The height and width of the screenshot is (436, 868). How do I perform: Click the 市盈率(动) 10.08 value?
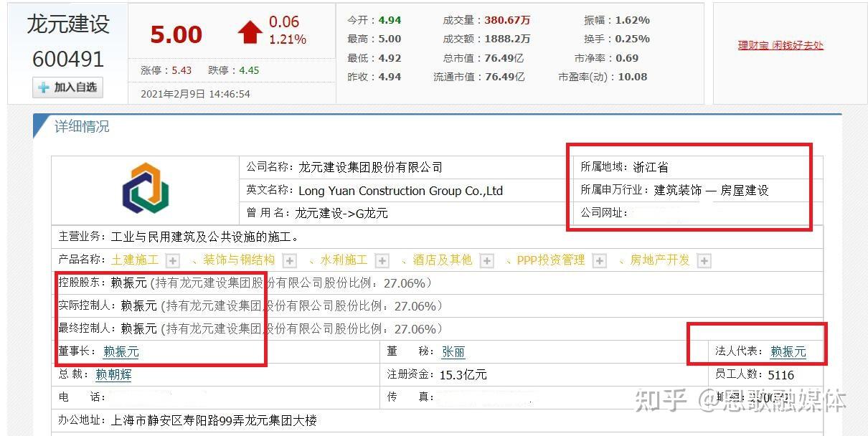click(631, 77)
